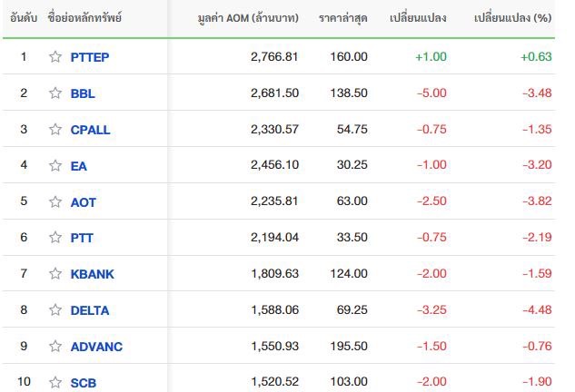This screenshot has height=392, width=575.
Task: Open the ADVANC stock page
Action: 96,347
